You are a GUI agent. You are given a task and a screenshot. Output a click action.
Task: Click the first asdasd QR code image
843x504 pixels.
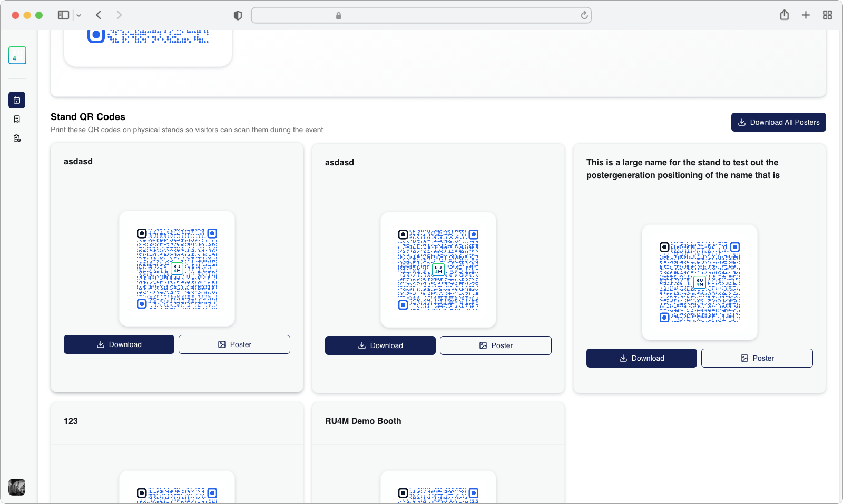(177, 269)
